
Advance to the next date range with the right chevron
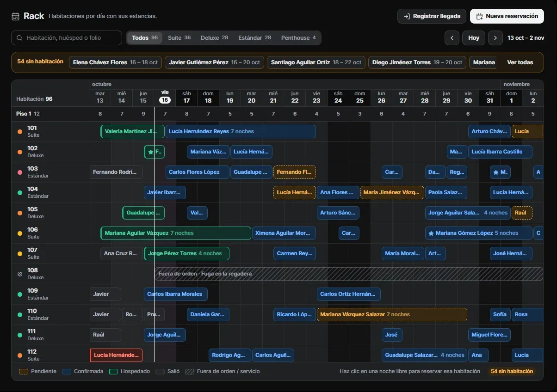495,38
